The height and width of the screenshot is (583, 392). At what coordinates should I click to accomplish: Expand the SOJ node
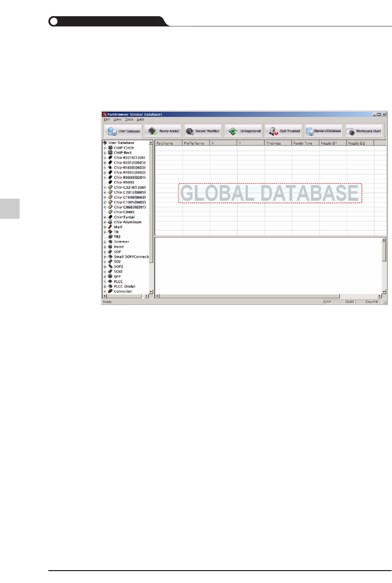click(105, 261)
